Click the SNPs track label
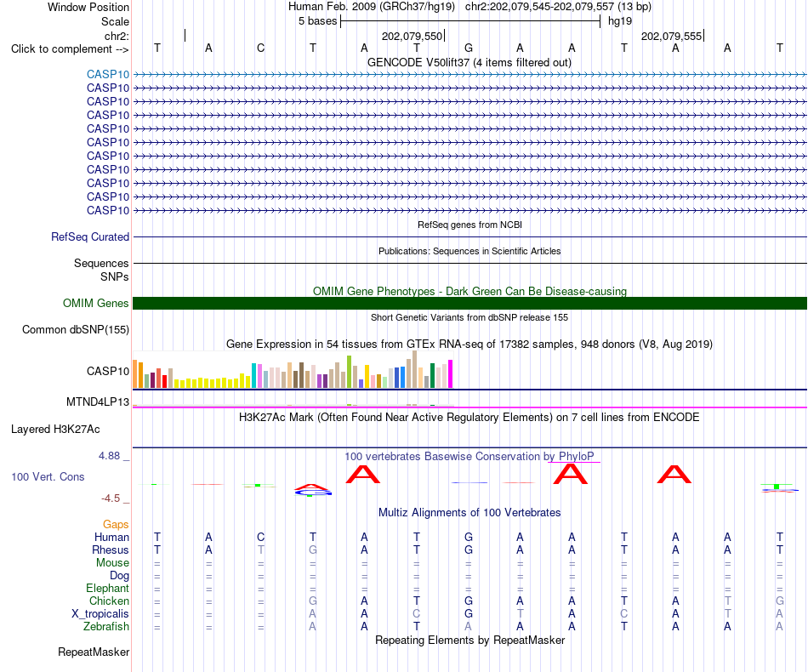This screenshot has height=672, width=808. [x=115, y=276]
